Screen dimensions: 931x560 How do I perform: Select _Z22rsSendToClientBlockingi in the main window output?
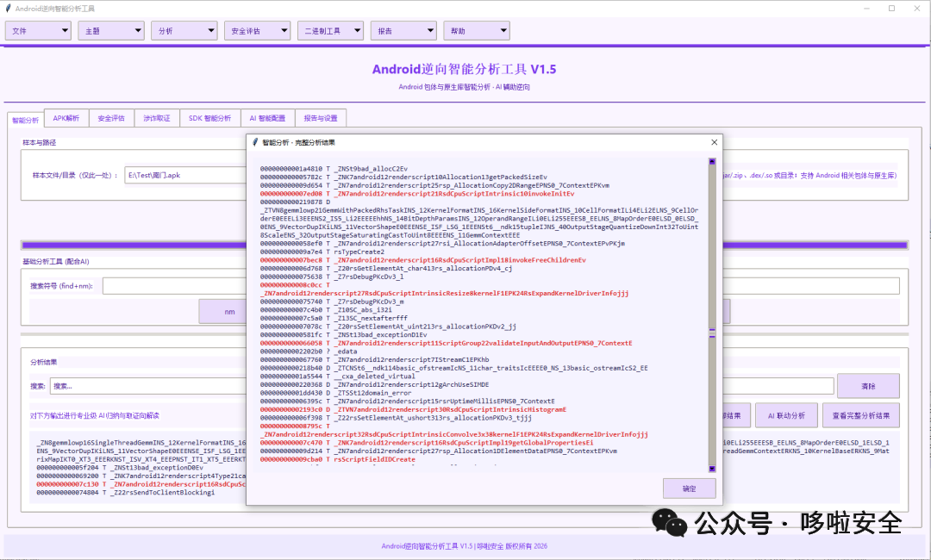[125, 493]
